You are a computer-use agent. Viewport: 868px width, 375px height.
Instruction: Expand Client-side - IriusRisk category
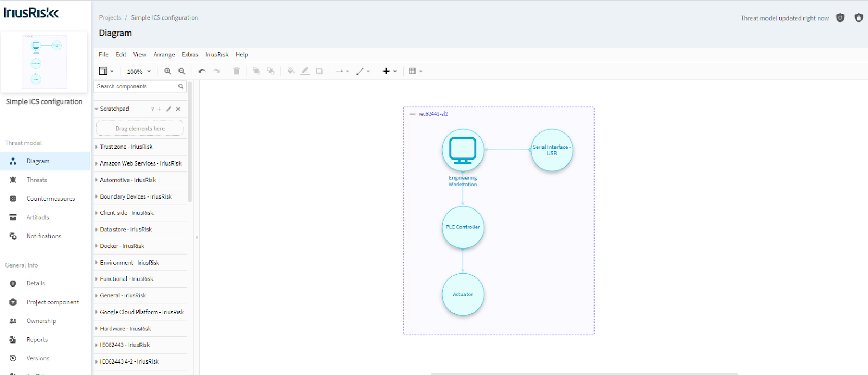click(x=141, y=213)
